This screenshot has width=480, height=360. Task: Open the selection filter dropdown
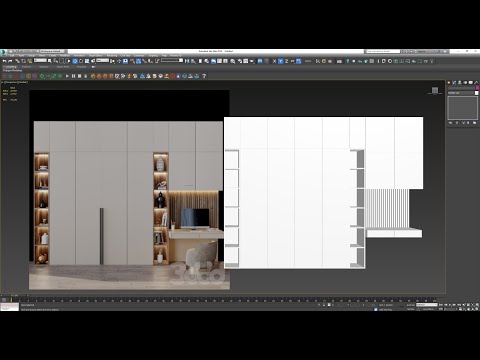point(40,60)
